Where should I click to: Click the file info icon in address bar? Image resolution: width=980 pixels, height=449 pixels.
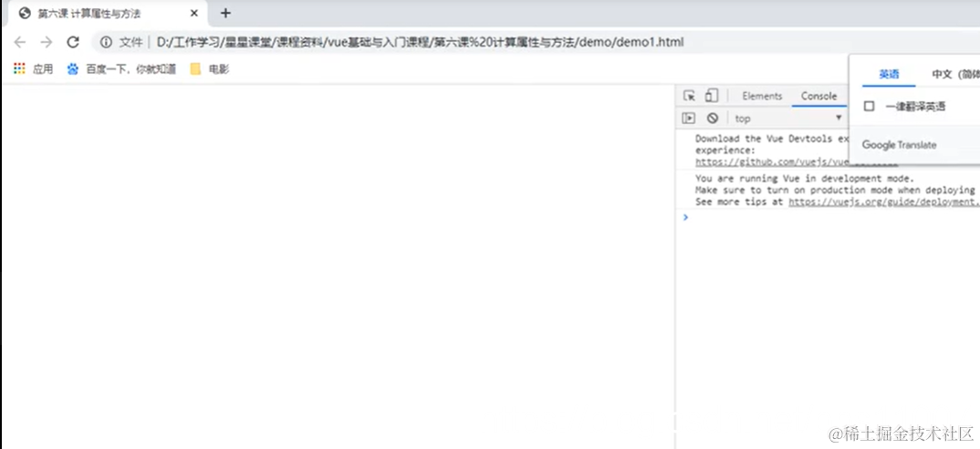click(106, 42)
